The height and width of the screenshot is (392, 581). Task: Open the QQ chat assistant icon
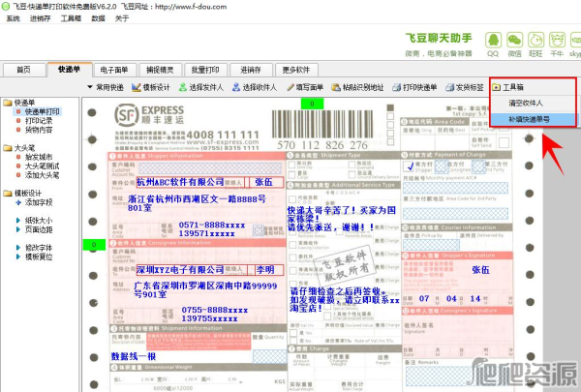pyautogui.click(x=493, y=41)
